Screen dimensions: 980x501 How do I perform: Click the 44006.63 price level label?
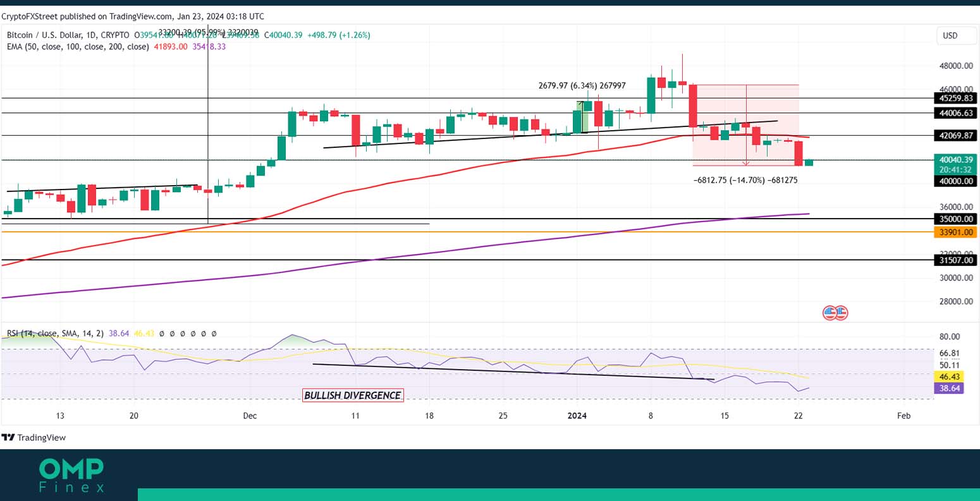pos(955,112)
